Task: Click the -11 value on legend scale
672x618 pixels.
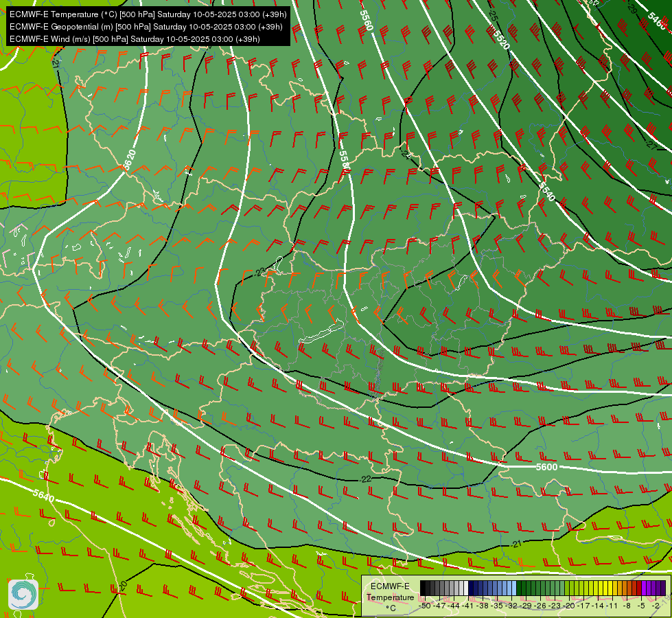Action: click(x=612, y=606)
